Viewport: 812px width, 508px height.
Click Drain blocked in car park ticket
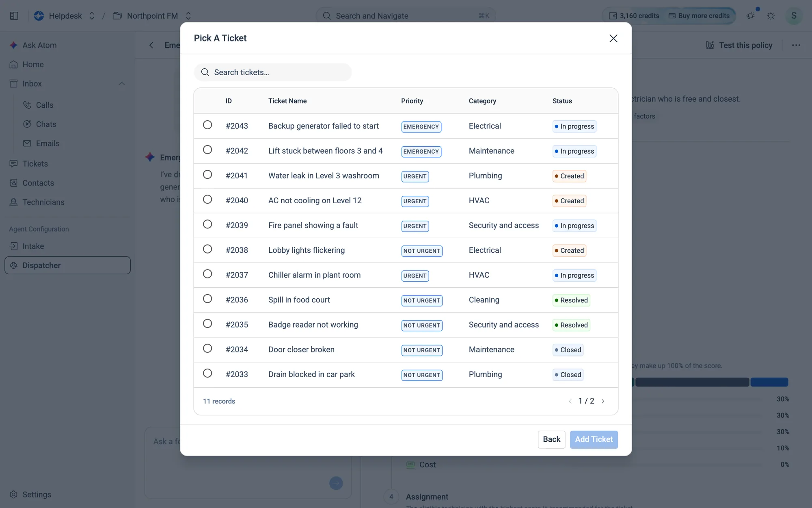coord(311,374)
